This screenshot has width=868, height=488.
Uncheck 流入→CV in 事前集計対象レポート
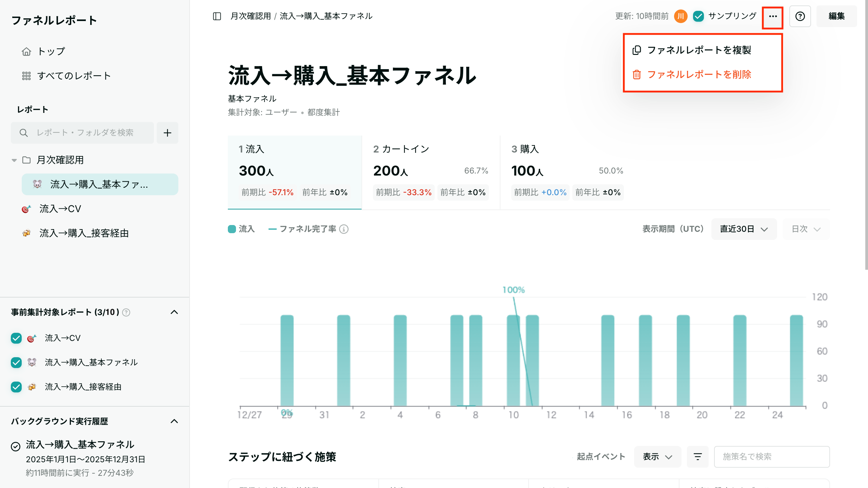click(x=16, y=338)
